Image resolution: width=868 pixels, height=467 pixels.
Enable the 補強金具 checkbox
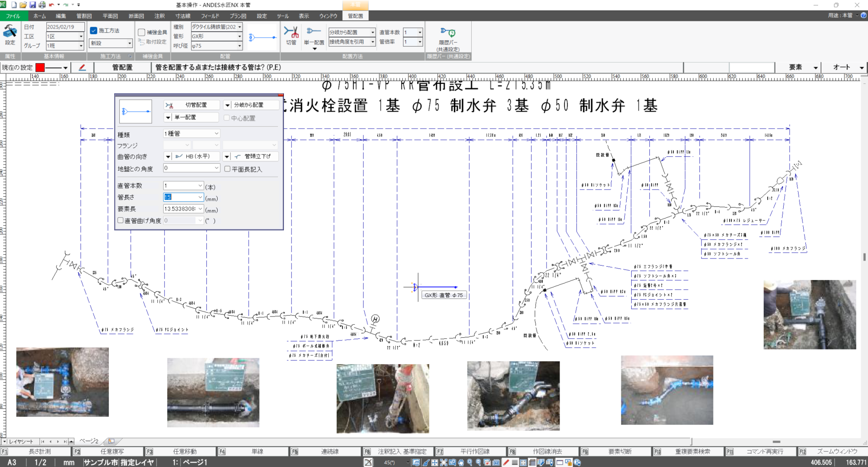[141, 33]
